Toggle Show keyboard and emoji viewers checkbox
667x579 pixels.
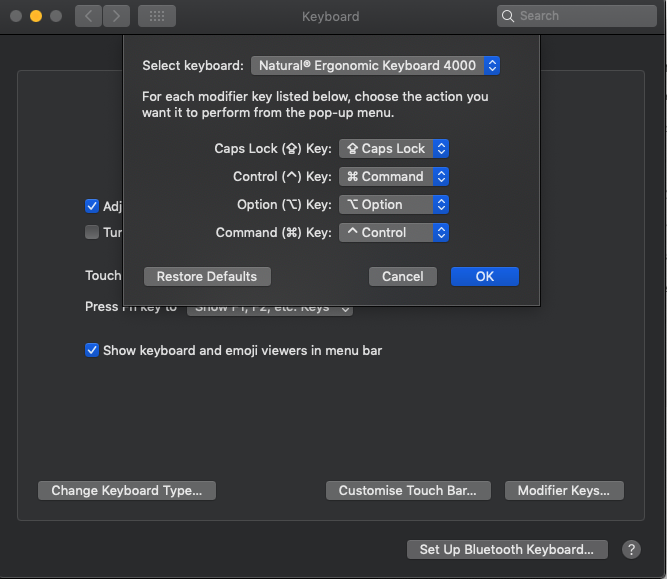(x=92, y=350)
